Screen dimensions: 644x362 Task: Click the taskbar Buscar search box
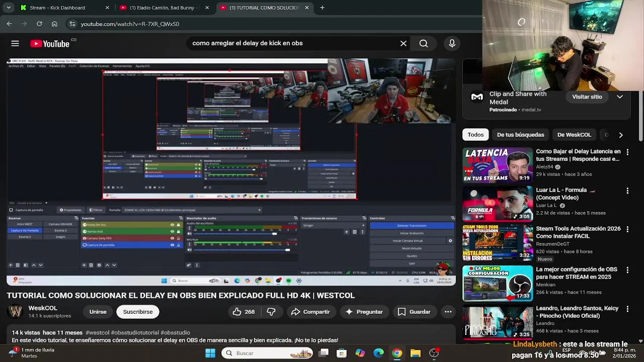[267, 353]
